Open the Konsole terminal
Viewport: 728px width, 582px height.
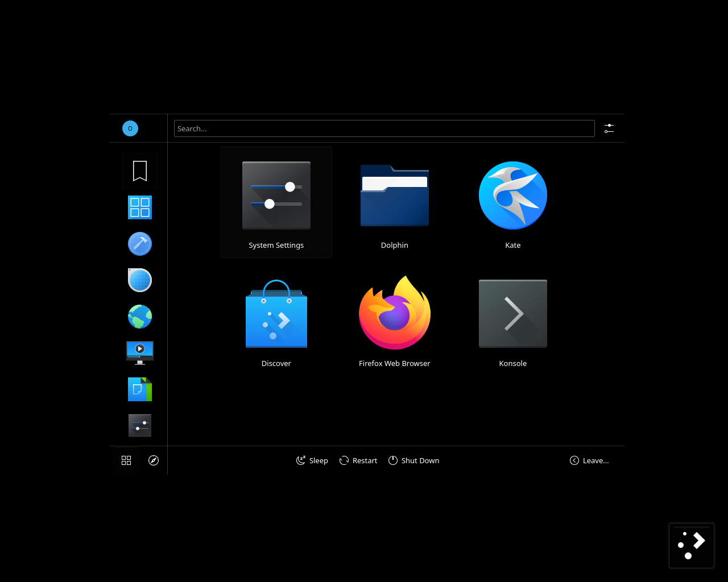pos(513,321)
